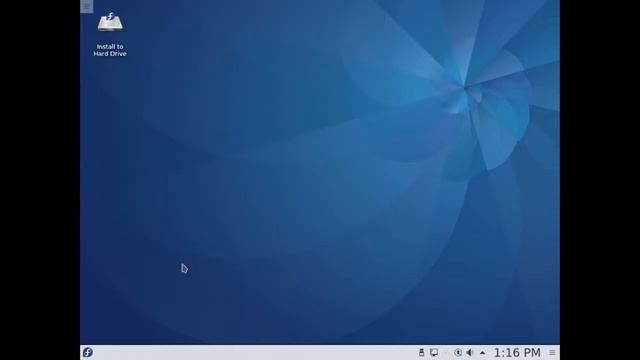The width and height of the screenshot is (640, 360).
Task: Expand hidden system tray icons with the up arrow
Action: click(x=483, y=353)
